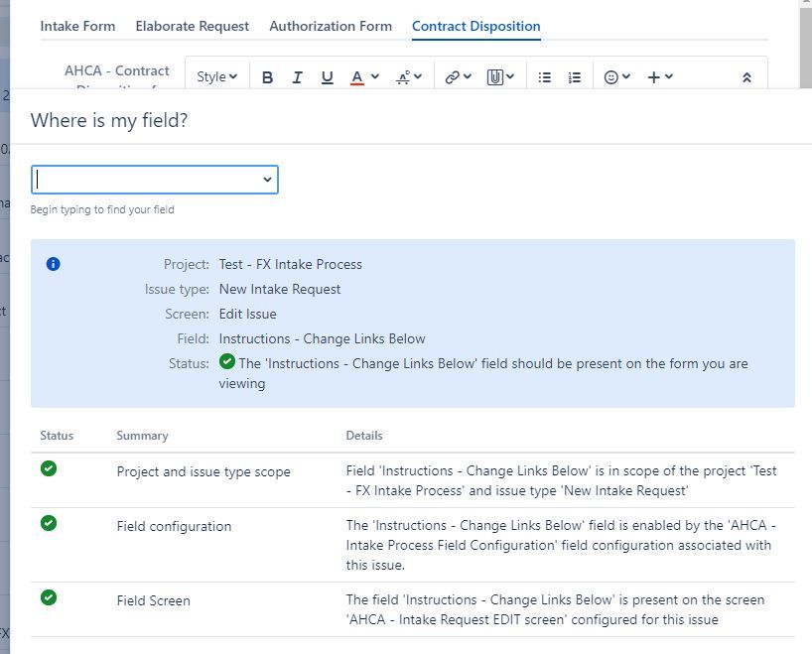Open the Style dropdown

[x=215, y=76]
